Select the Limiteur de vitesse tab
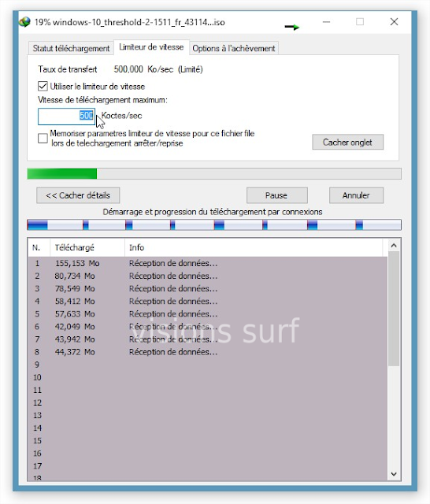This screenshot has width=430, height=504. pyautogui.click(x=151, y=47)
